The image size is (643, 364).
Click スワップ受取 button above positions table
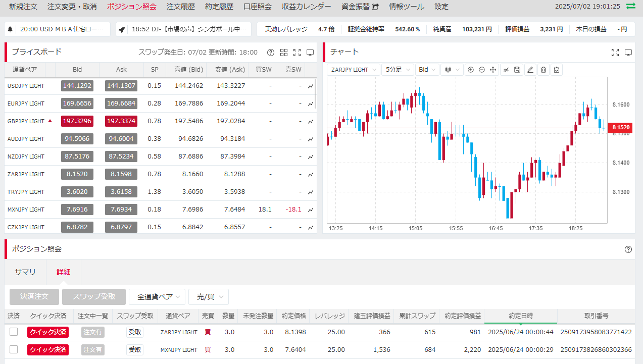point(94,297)
